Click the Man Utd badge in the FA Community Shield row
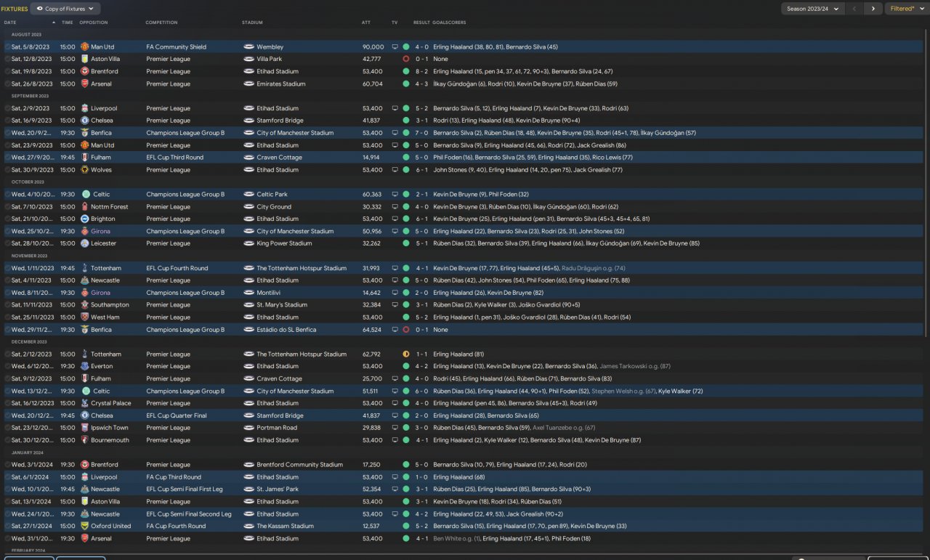The image size is (930, 560). 85,46
